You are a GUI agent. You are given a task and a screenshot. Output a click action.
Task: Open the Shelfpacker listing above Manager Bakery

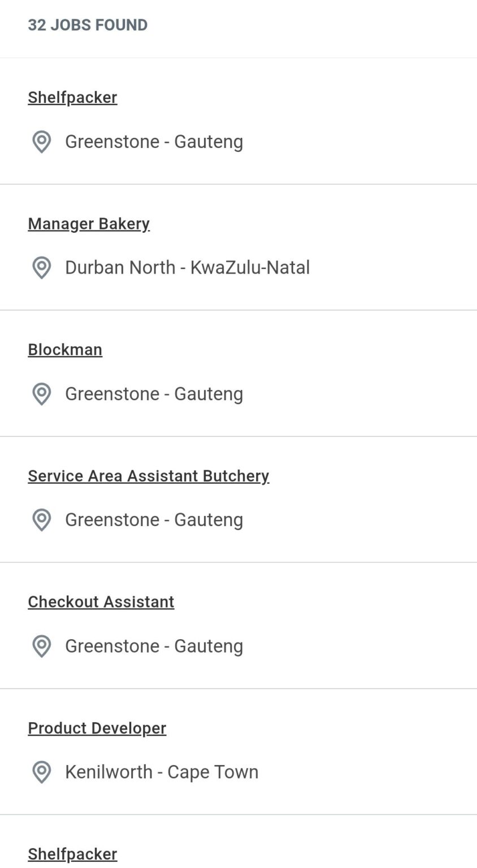[x=72, y=97]
